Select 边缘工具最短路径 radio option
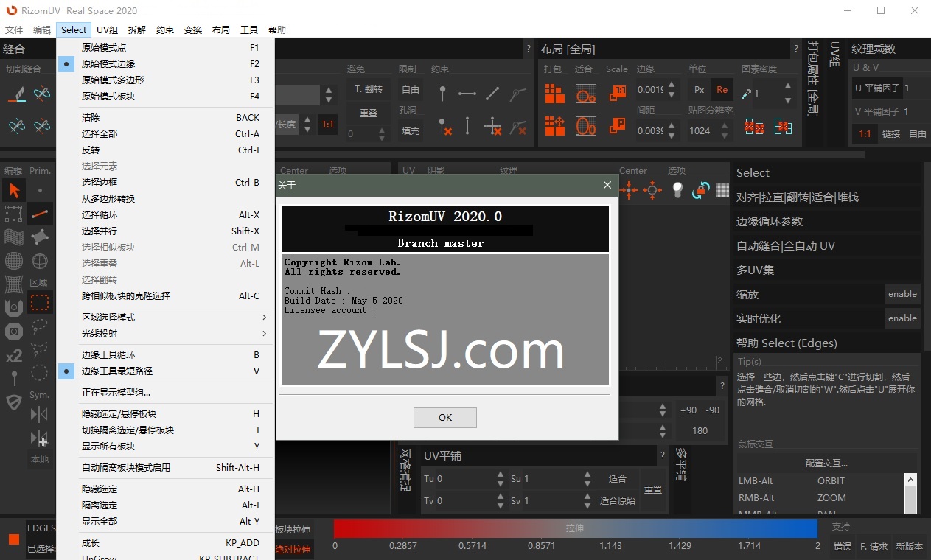 tap(165, 371)
